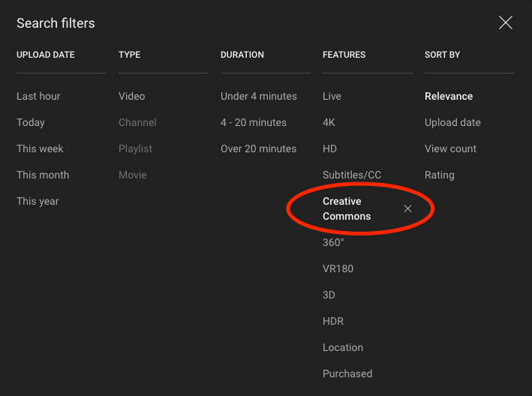Viewport: 532px width, 396px height.
Task: Enable the Location feature filter
Action: 343,347
